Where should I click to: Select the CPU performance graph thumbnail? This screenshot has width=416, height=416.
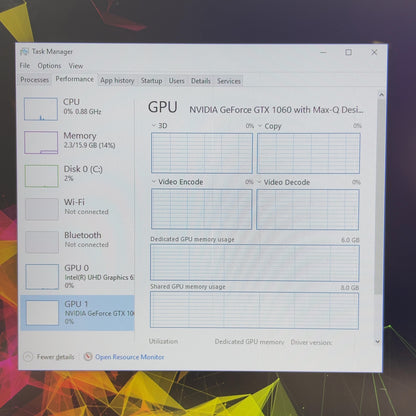(41, 109)
